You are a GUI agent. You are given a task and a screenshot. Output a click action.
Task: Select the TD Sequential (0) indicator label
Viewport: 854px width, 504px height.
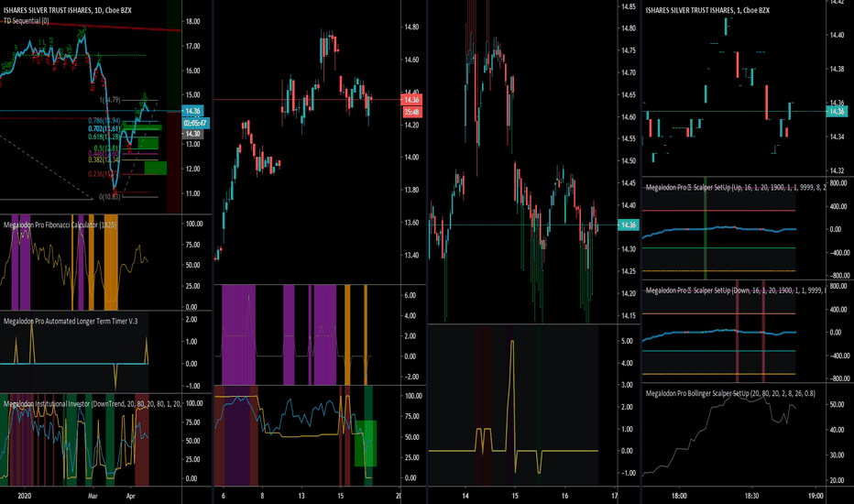click(27, 21)
